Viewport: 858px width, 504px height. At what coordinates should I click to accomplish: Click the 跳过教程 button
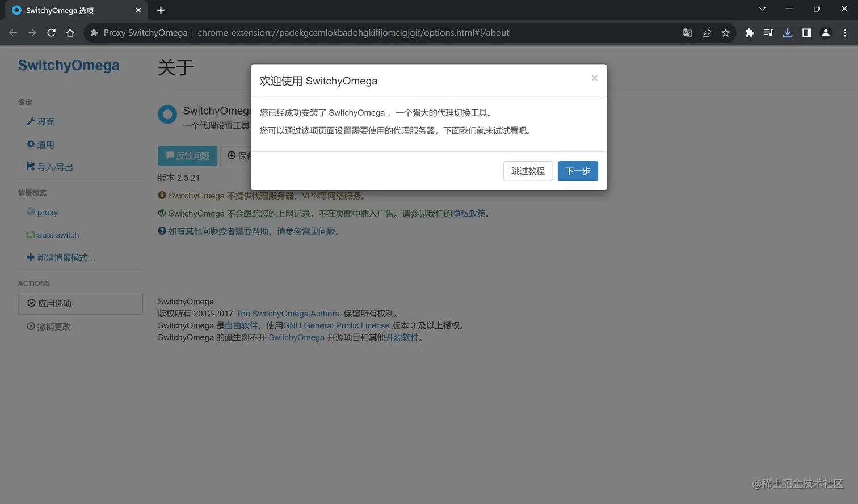pos(528,171)
